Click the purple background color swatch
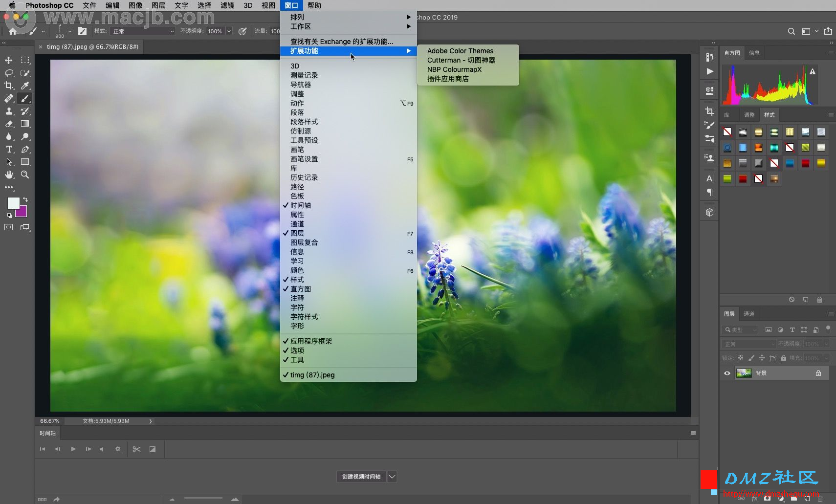Viewport: 836px width, 504px height. pyautogui.click(x=22, y=212)
